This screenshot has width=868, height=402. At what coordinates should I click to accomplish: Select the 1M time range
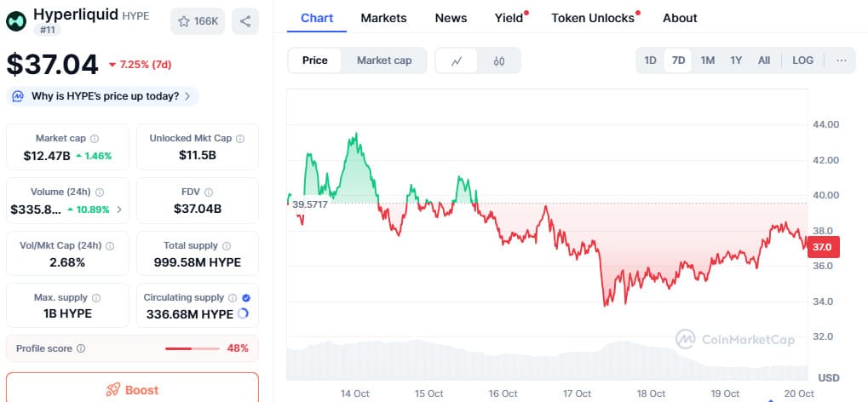pos(707,60)
